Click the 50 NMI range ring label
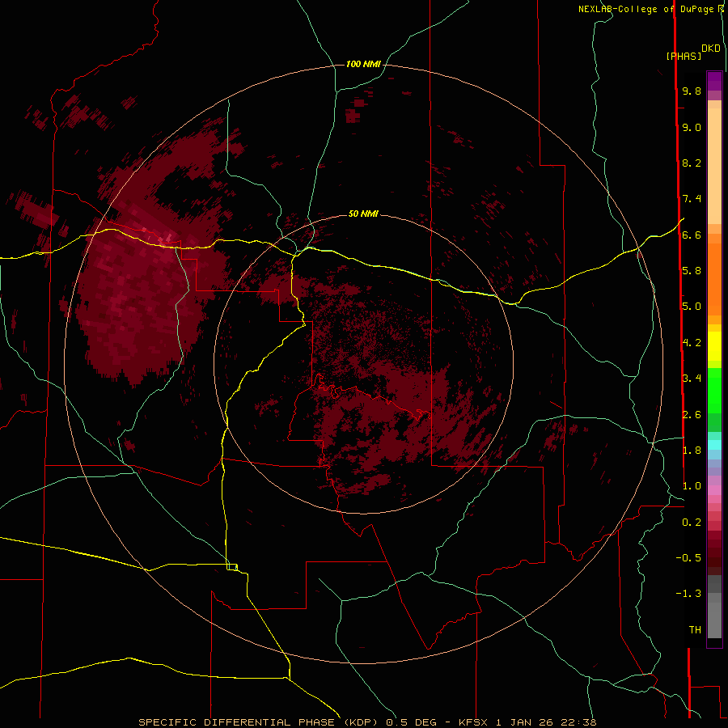This screenshot has width=728, height=728. (363, 214)
